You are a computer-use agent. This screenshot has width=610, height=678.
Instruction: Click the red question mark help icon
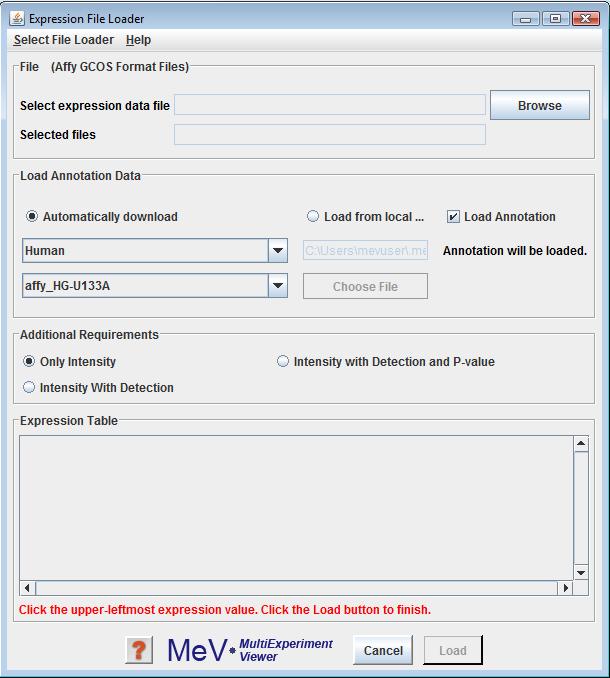click(x=139, y=650)
